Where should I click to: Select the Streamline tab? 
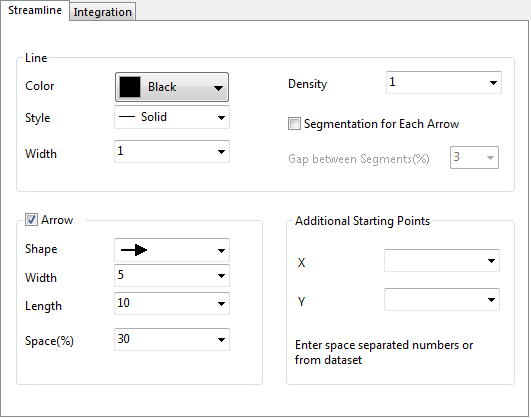coord(35,11)
